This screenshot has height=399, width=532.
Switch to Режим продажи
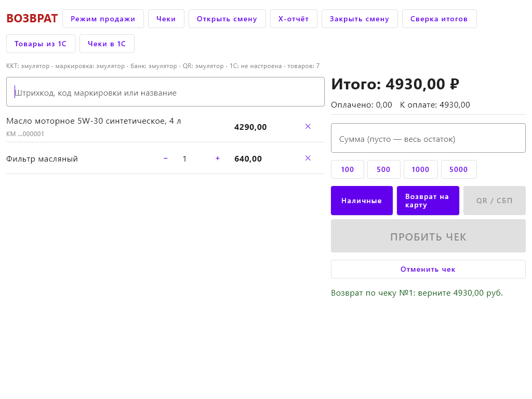coord(103,19)
